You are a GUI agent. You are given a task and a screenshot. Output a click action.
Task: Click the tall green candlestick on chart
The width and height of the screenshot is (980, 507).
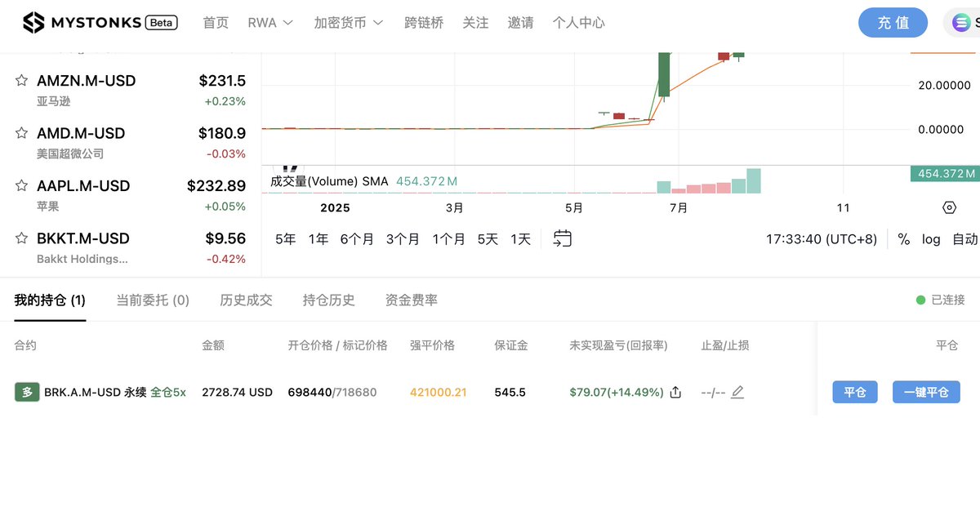pos(665,75)
